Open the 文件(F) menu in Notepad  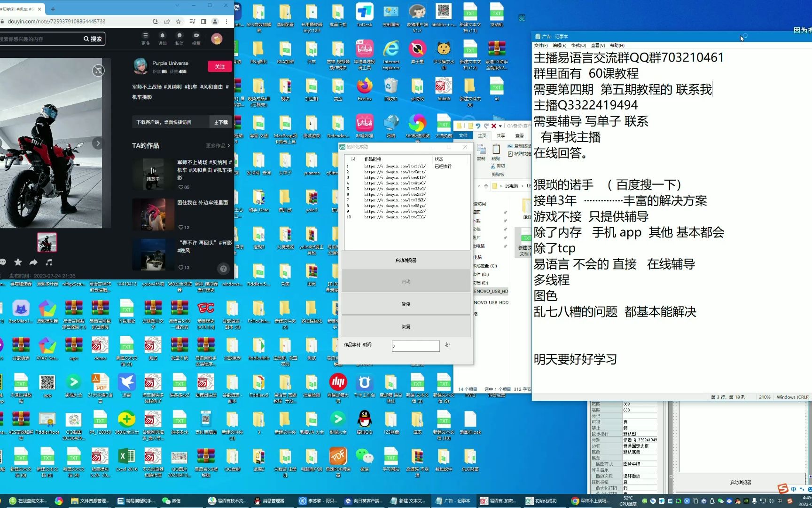click(541, 46)
